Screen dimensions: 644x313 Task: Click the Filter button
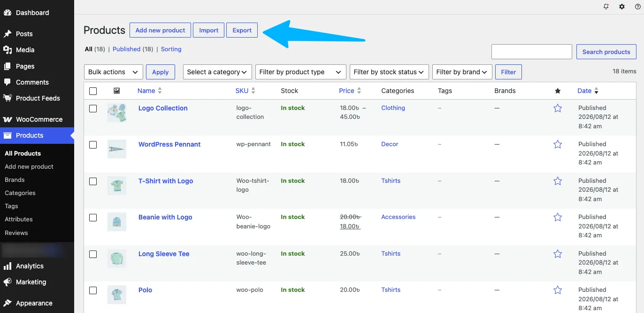[x=508, y=72]
